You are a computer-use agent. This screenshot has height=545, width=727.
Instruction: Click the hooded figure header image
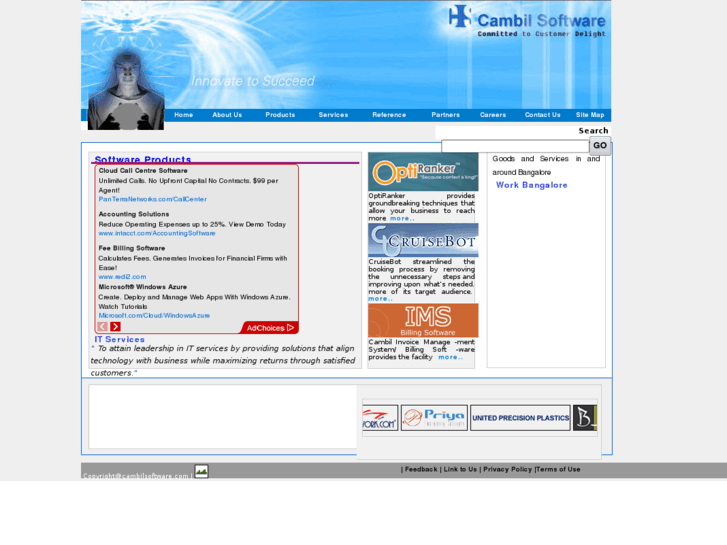126,90
